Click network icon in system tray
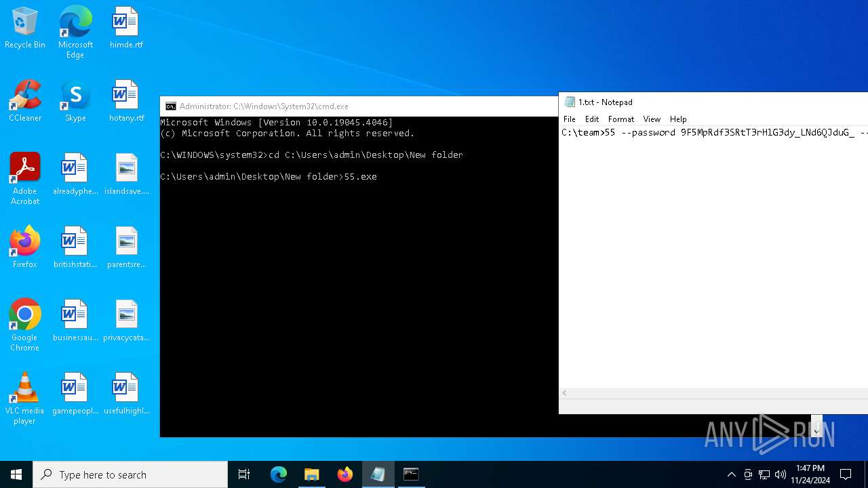Screen dimensions: 868x488 764,474
